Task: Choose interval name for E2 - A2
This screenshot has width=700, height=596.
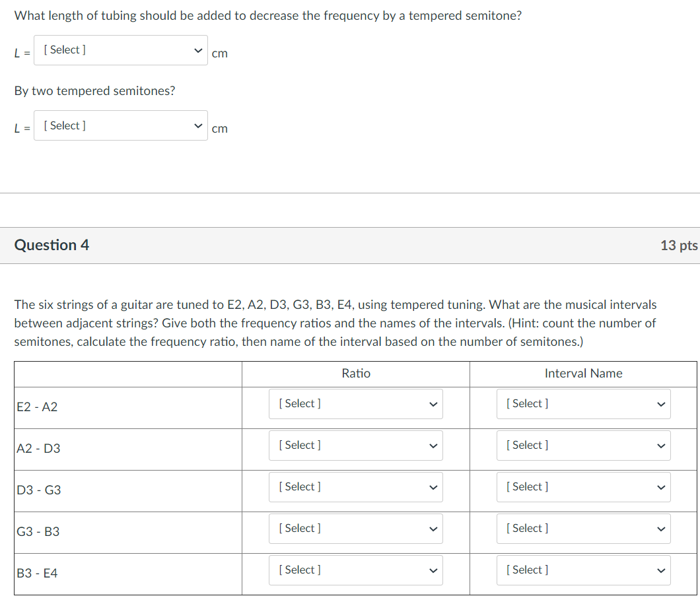Action: 584,404
